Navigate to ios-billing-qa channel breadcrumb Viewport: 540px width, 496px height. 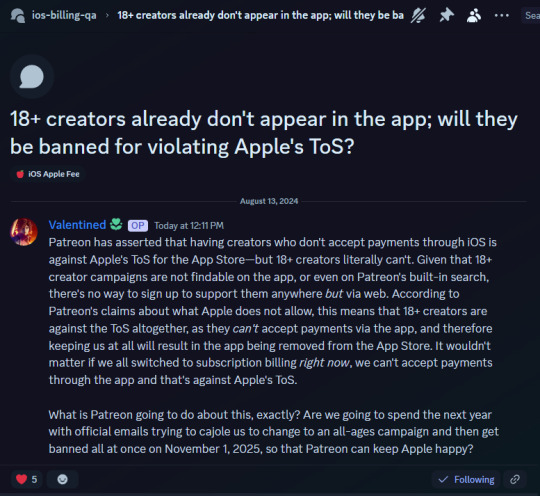pyautogui.click(x=64, y=16)
